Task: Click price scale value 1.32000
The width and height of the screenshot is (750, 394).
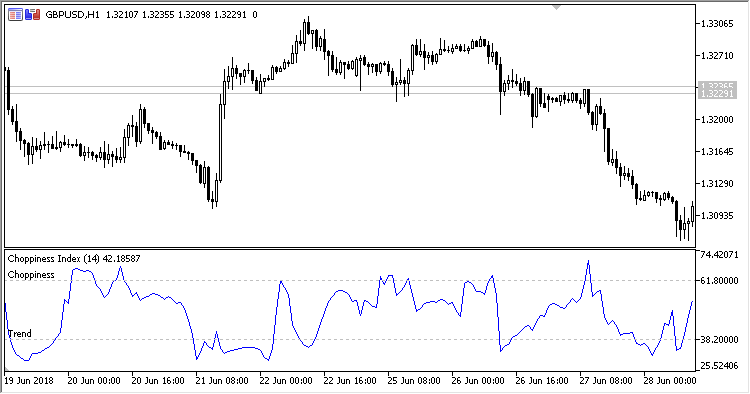Action: (717, 120)
